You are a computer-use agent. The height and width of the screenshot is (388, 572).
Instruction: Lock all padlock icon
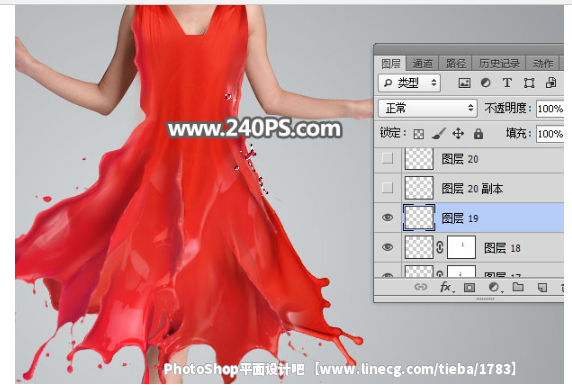(478, 133)
